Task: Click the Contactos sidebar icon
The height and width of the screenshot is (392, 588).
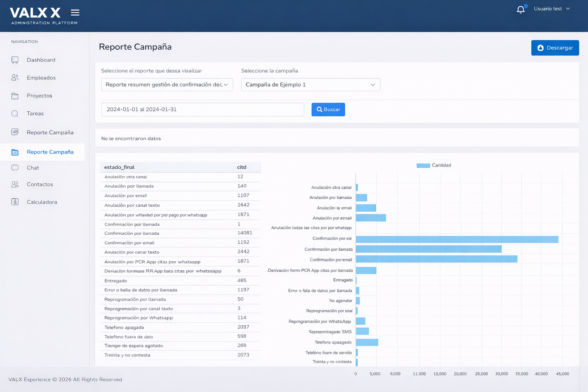Action: [15, 185]
